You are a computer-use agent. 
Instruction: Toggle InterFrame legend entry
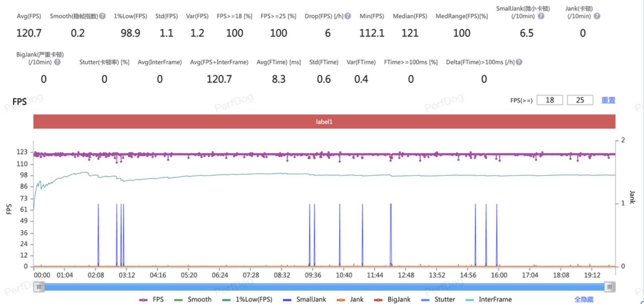click(489, 300)
